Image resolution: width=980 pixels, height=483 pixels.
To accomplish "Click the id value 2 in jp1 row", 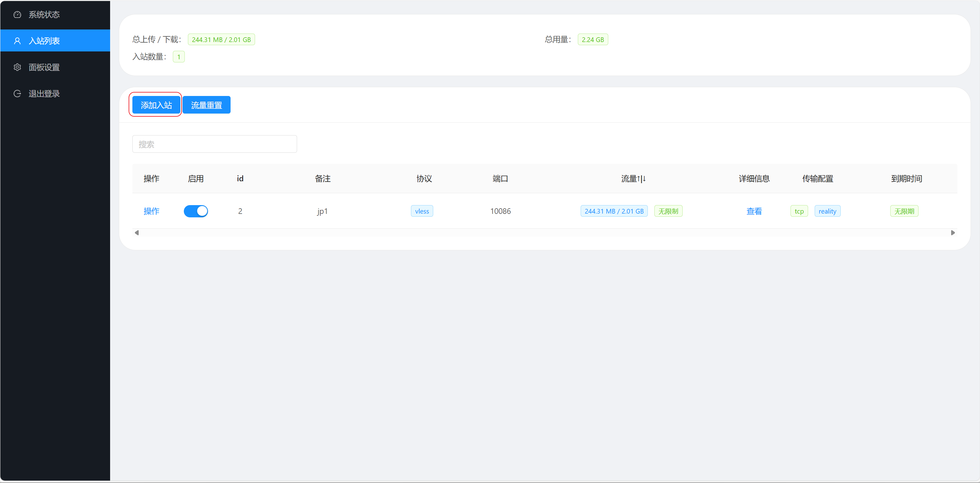I will [240, 211].
